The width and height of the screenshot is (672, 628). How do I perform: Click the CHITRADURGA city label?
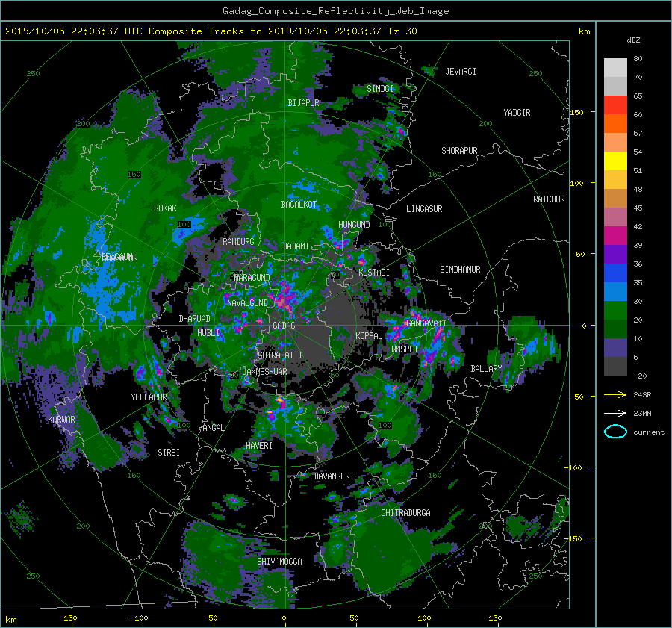(406, 513)
